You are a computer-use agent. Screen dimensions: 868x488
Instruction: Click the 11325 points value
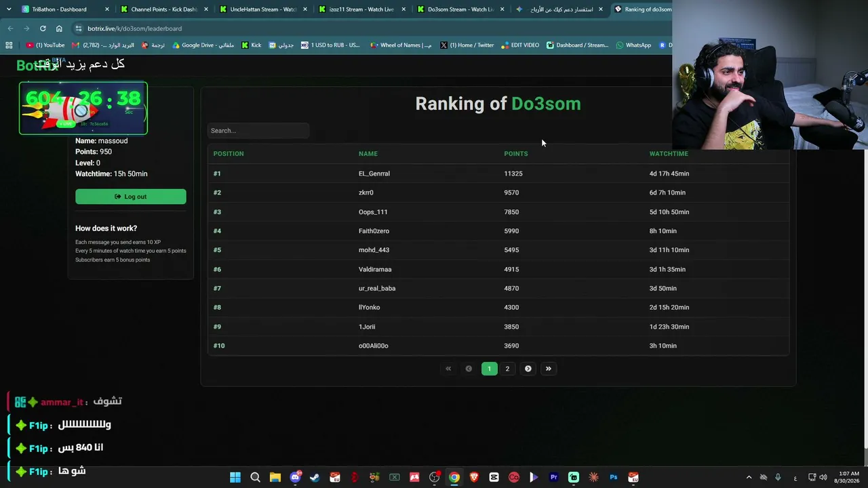coord(513,174)
